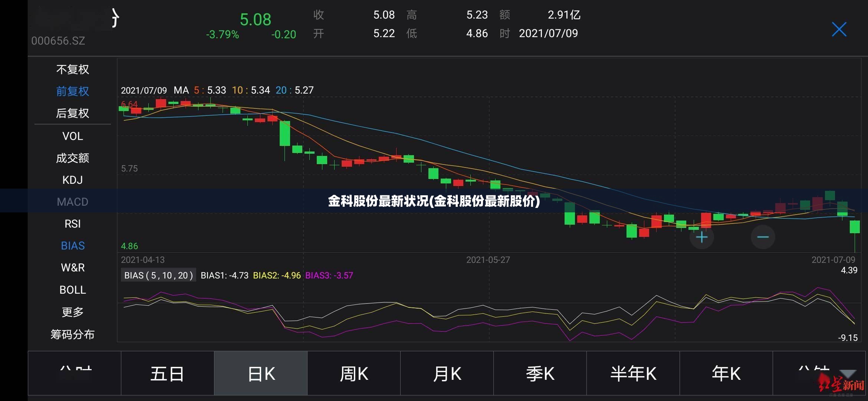Switch to the 月K tab
This screenshot has height=401, width=868.
[x=447, y=374]
